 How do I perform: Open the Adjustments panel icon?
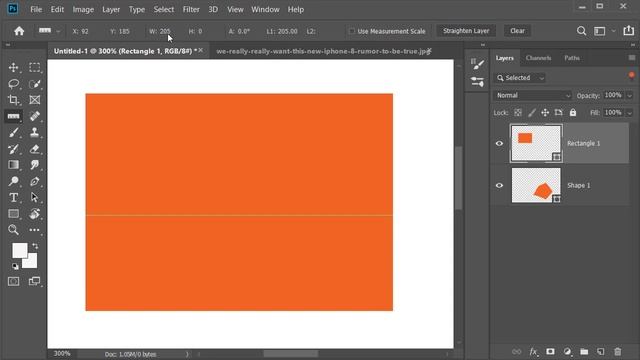tap(477, 82)
